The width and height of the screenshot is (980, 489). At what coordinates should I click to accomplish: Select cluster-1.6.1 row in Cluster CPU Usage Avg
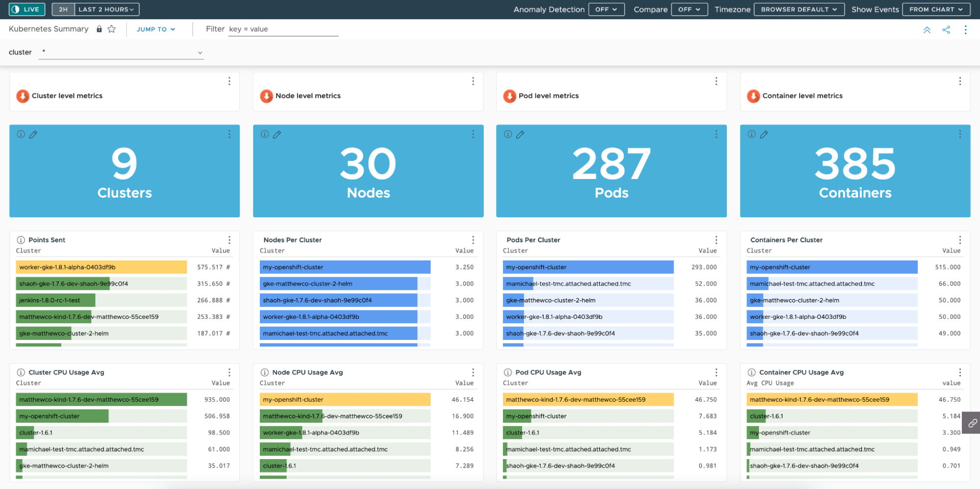[124, 433]
